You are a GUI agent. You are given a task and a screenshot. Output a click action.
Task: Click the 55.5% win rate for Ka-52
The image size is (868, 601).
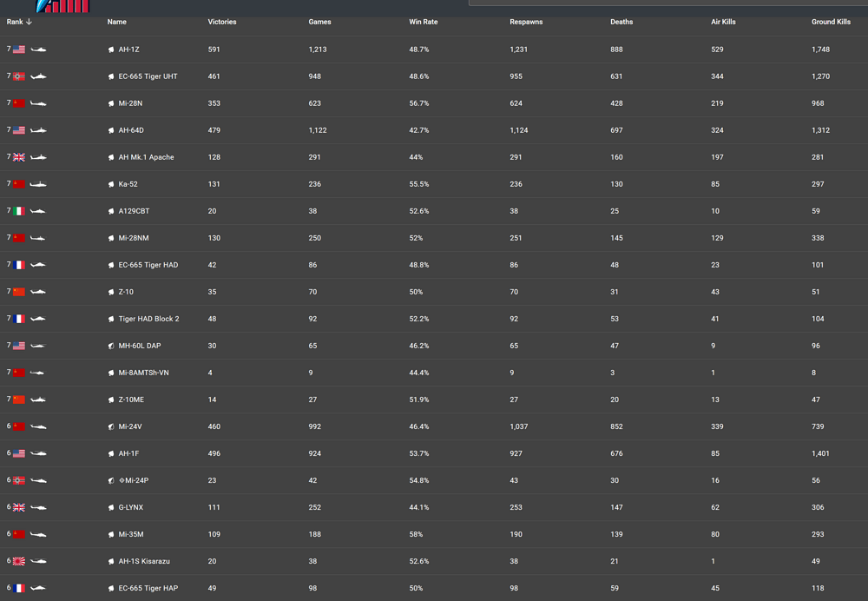(x=419, y=184)
